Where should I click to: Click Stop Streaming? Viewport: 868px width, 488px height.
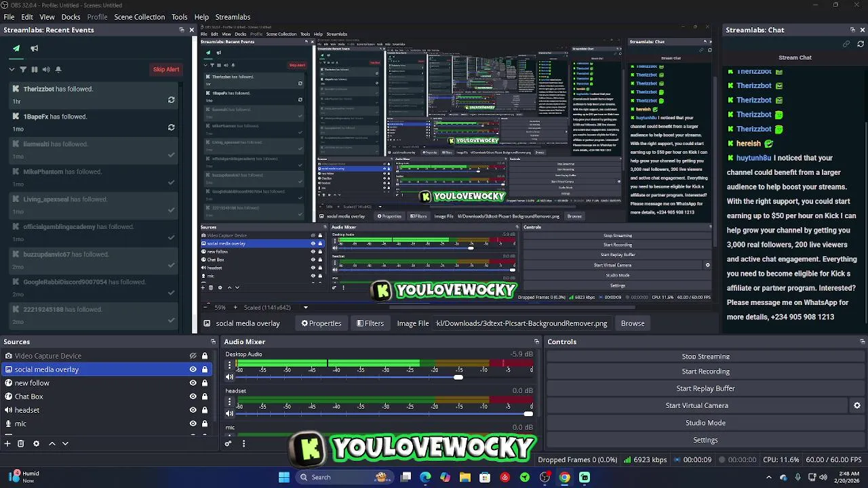point(705,356)
